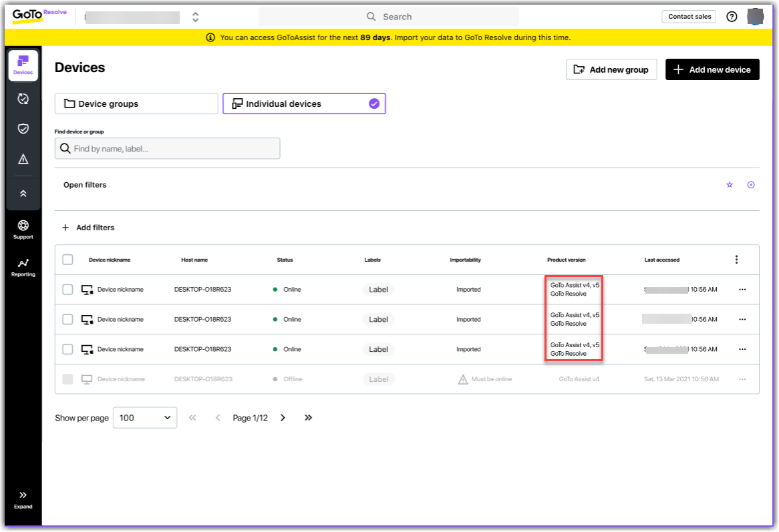Open the alerts triangle sidebar icon
This screenshot has width=779, height=532.
pos(23,159)
